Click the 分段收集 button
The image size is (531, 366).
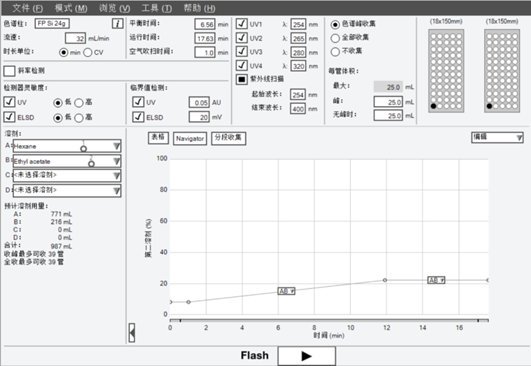(228, 138)
